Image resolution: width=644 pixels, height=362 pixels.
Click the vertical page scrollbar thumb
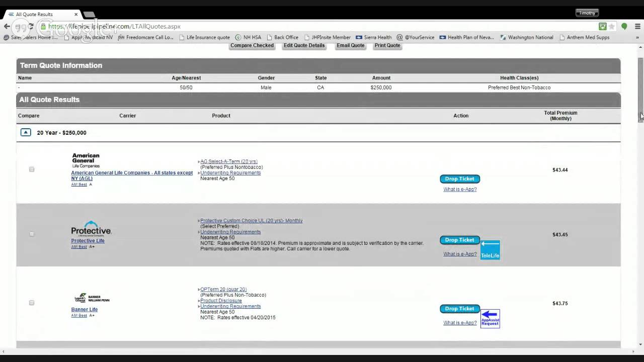640,89
